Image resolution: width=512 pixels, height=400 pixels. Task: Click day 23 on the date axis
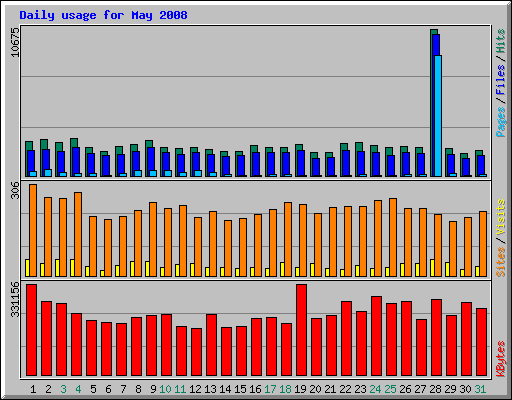360,389
